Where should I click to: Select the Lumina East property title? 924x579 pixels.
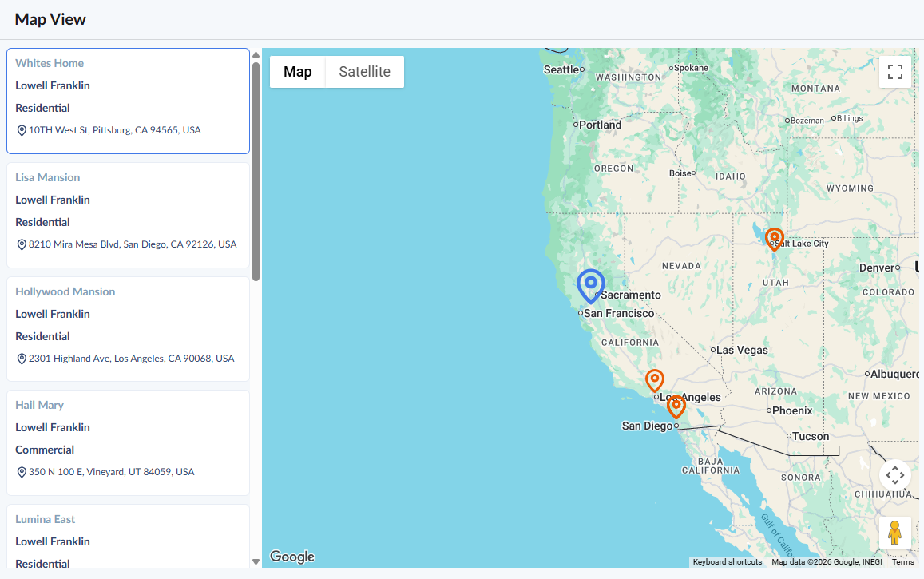click(x=46, y=520)
